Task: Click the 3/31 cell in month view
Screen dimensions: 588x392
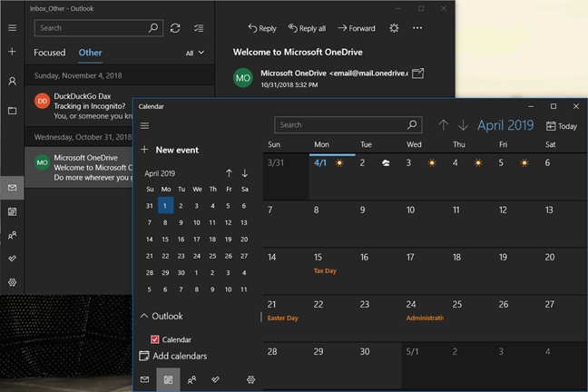Action: [x=286, y=176]
